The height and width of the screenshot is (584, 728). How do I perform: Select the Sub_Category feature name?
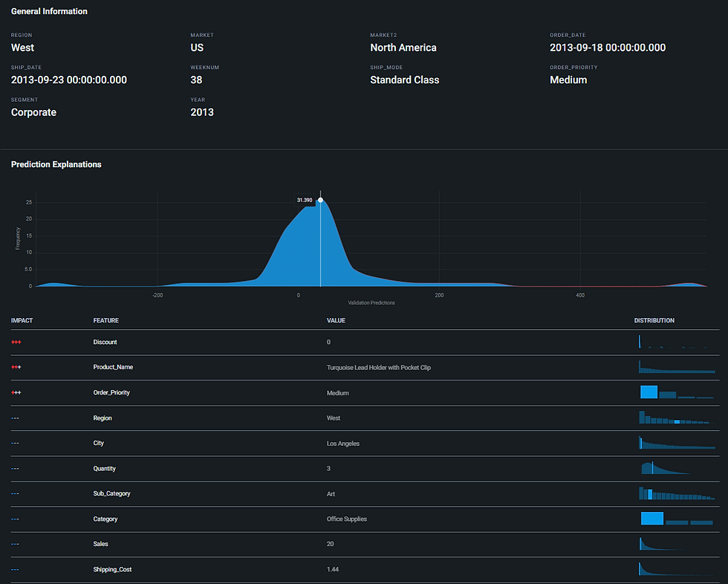click(x=112, y=493)
